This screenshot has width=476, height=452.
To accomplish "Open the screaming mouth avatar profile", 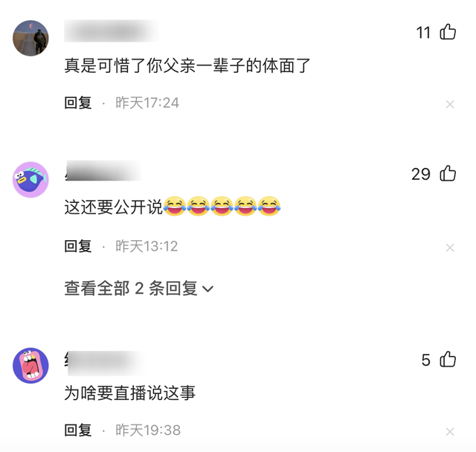I will (30, 366).
